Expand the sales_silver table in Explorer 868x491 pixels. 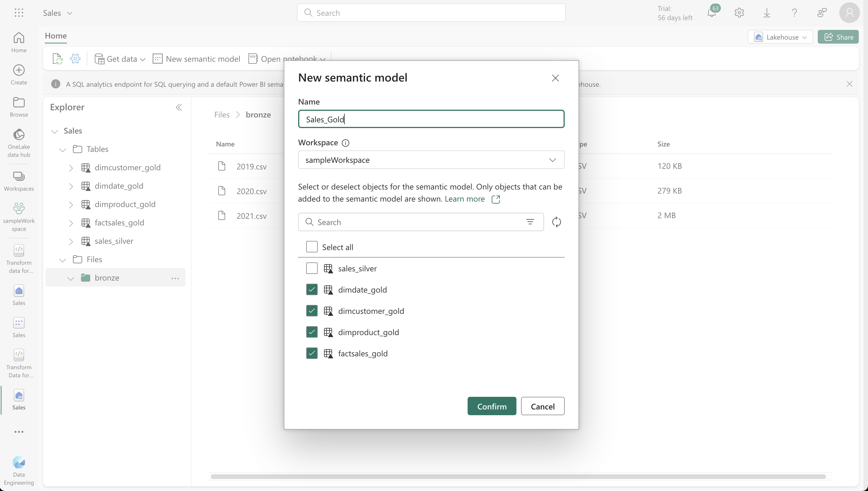[x=71, y=241]
